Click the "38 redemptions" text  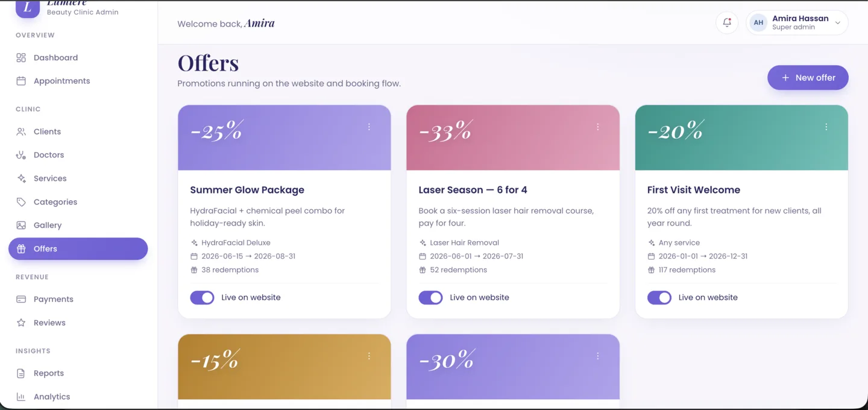pos(230,270)
